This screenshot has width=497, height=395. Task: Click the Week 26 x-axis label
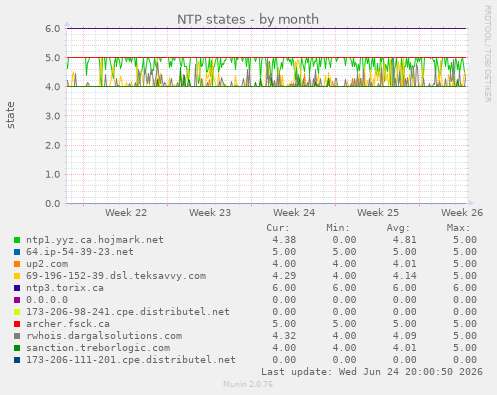coord(462,213)
